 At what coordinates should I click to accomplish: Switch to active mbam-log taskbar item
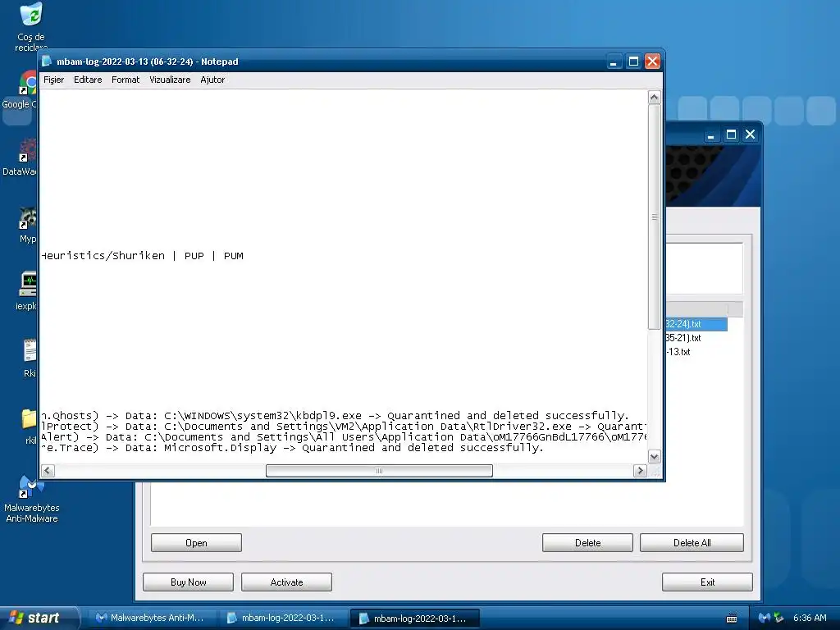pyautogui.click(x=414, y=619)
